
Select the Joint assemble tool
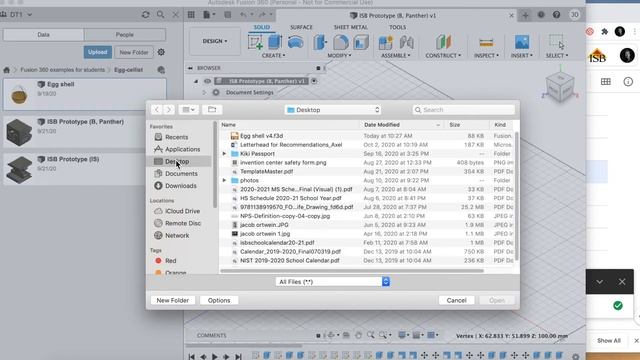point(406,42)
